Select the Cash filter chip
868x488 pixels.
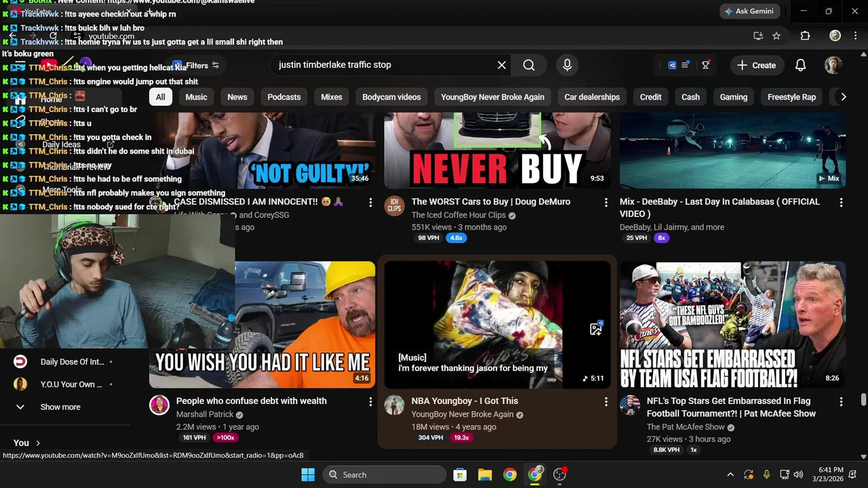point(690,97)
